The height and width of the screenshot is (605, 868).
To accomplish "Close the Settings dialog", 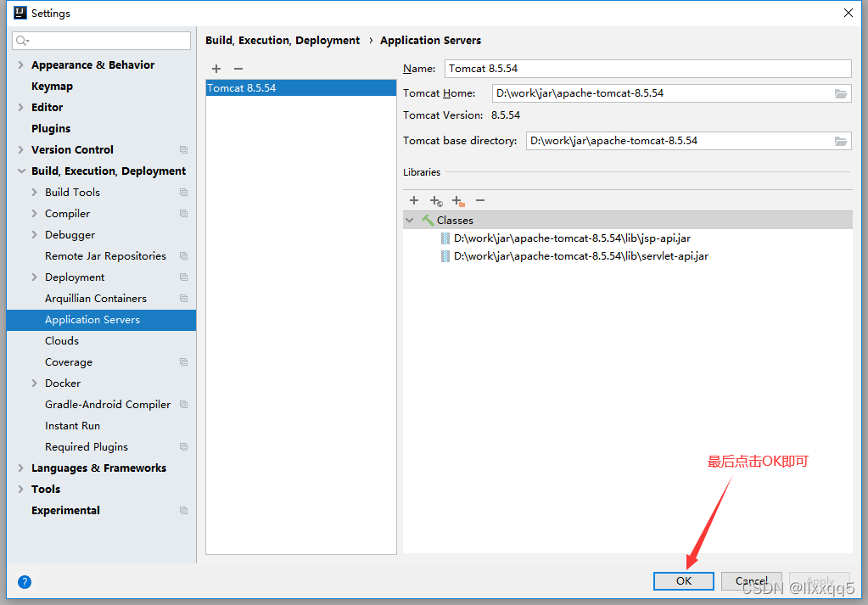I will (848, 13).
